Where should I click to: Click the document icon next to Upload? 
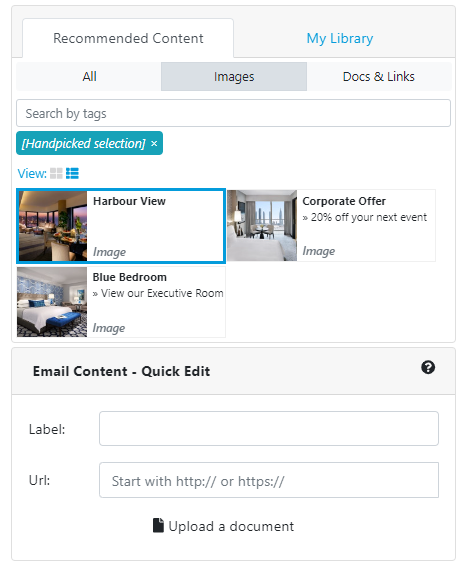tap(158, 525)
